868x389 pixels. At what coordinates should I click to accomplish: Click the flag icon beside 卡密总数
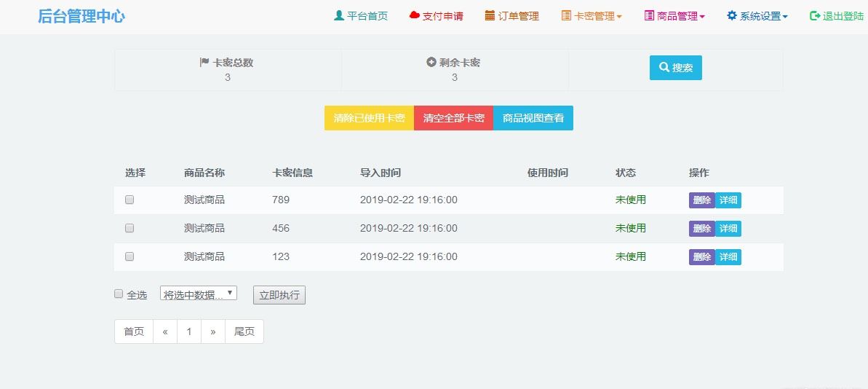click(204, 63)
